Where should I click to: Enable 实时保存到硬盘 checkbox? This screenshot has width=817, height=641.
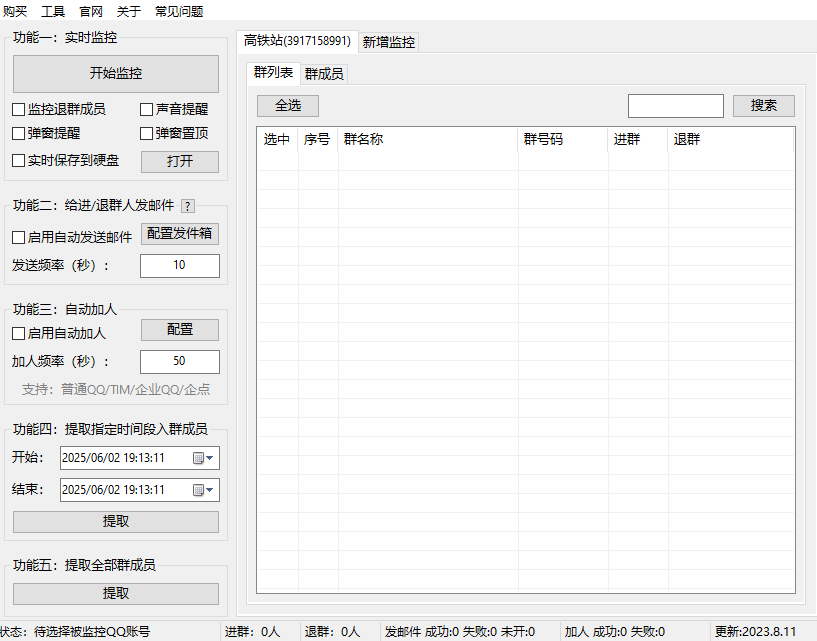pos(19,161)
